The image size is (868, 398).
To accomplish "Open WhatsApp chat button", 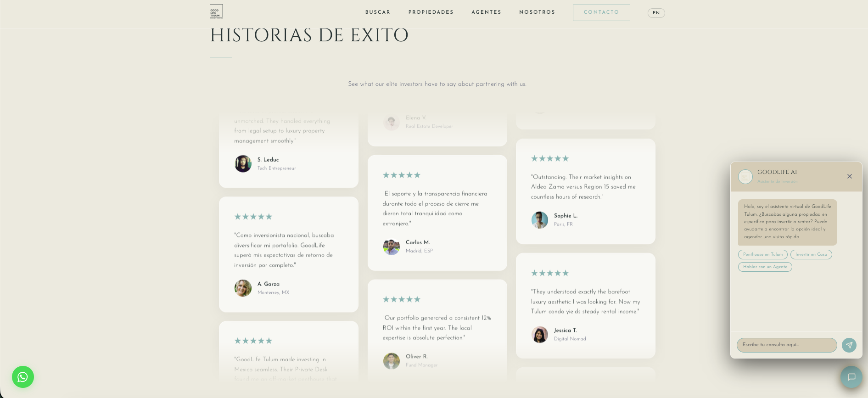I will (x=23, y=377).
